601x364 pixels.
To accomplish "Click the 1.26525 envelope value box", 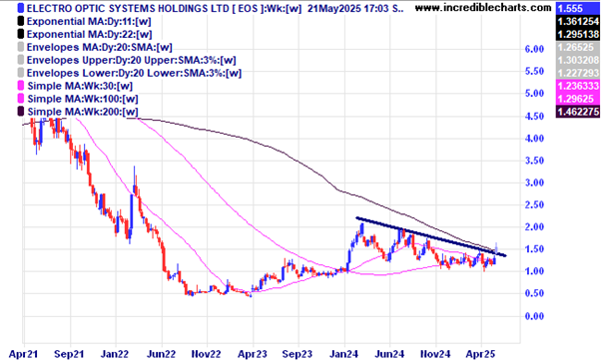I will 578,48.
